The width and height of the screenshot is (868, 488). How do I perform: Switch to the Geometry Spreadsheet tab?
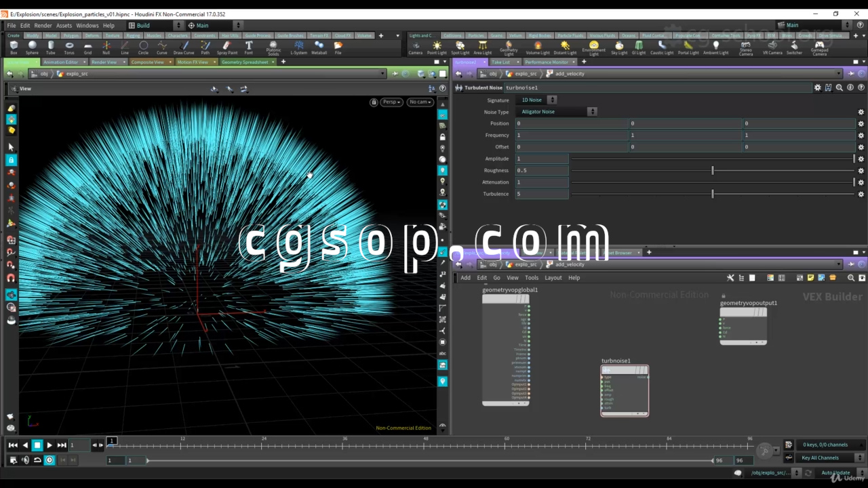coord(244,62)
